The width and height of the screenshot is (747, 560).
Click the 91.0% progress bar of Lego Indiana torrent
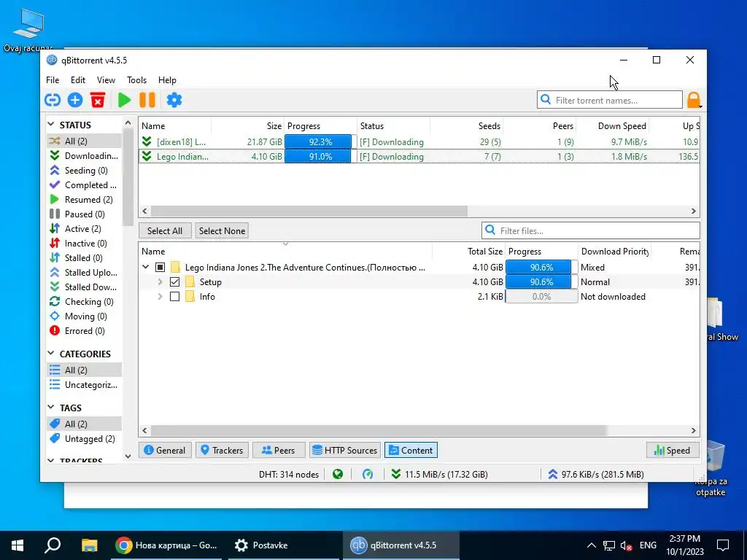(x=320, y=157)
